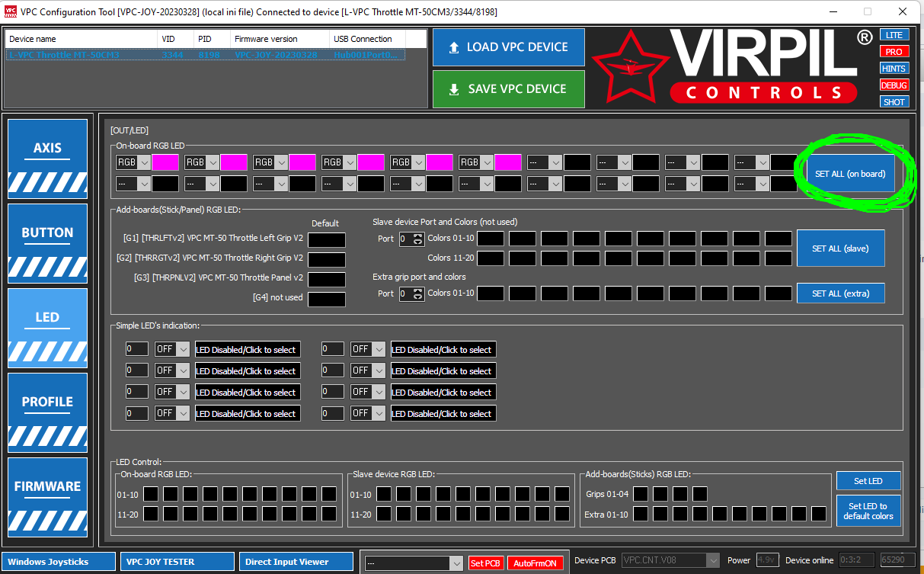Click first Grips 01-04 box
This screenshot has height=574, width=924.
[641, 494]
